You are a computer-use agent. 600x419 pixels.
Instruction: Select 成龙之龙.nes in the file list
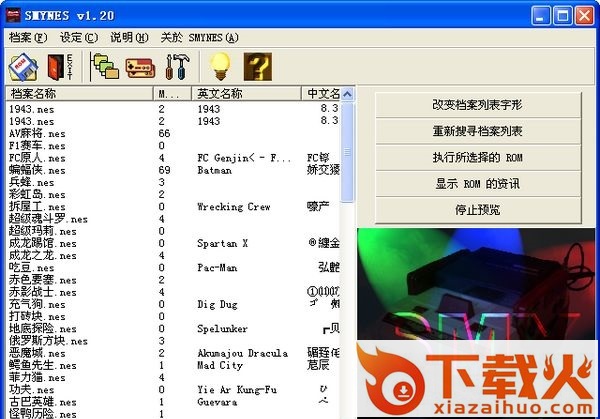click(42, 255)
